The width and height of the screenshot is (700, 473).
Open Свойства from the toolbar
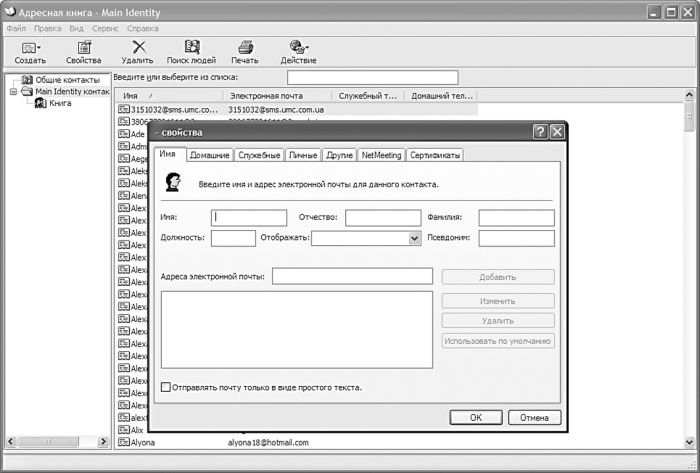tap(83, 47)
